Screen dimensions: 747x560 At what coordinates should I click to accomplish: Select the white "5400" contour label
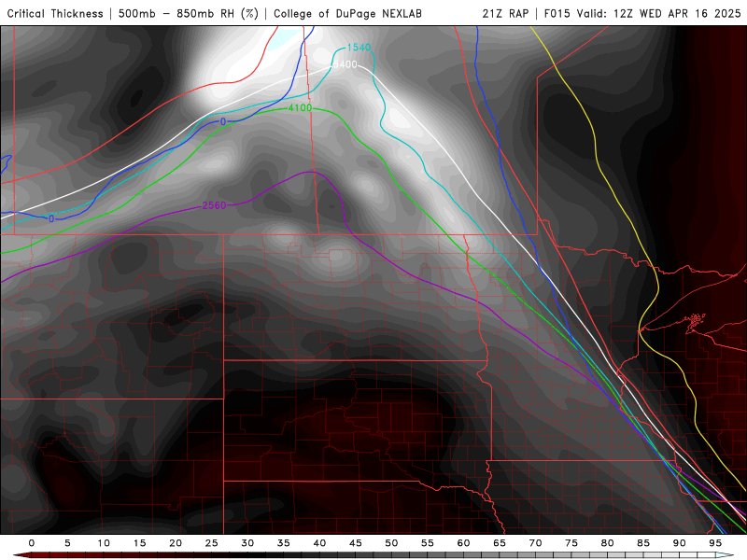345,64
